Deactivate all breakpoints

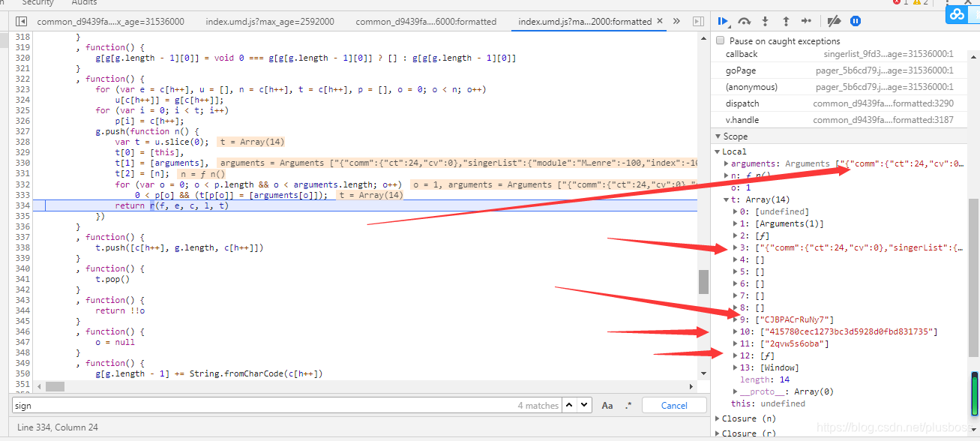(834, 21)
